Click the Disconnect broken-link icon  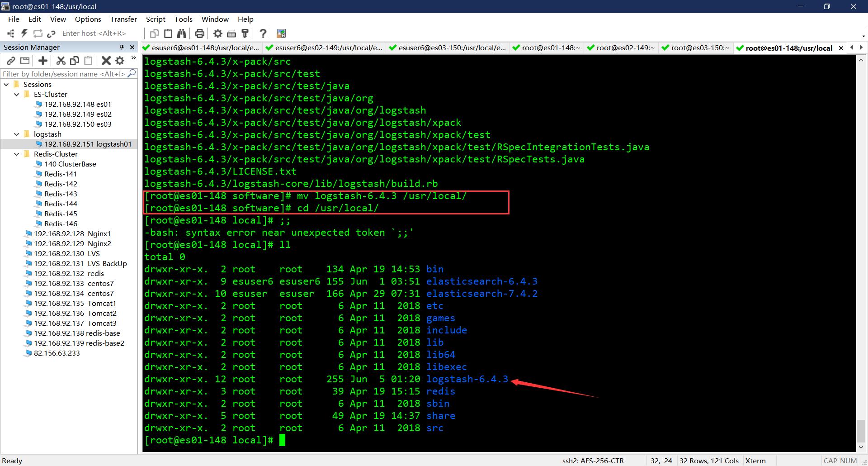(51, 33)
